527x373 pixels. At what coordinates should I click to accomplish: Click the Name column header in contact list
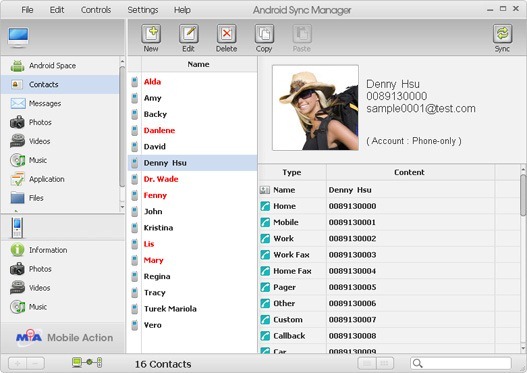(199, 64)
